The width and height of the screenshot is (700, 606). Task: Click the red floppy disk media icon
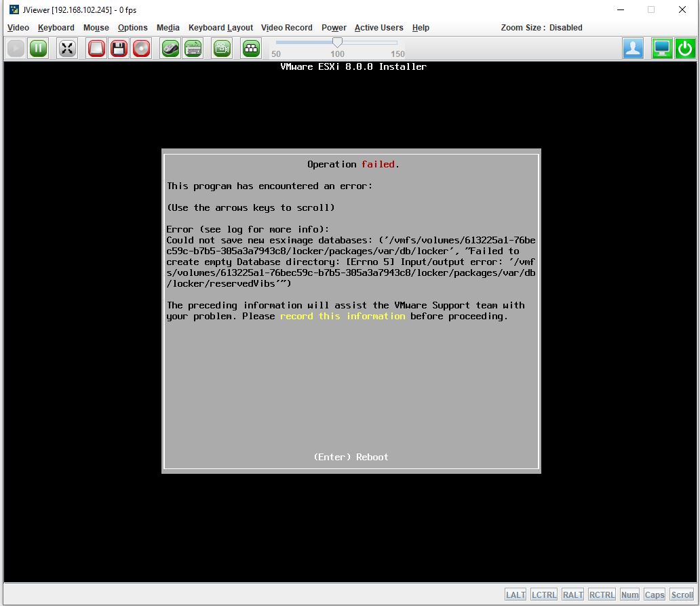coord(119,48)
